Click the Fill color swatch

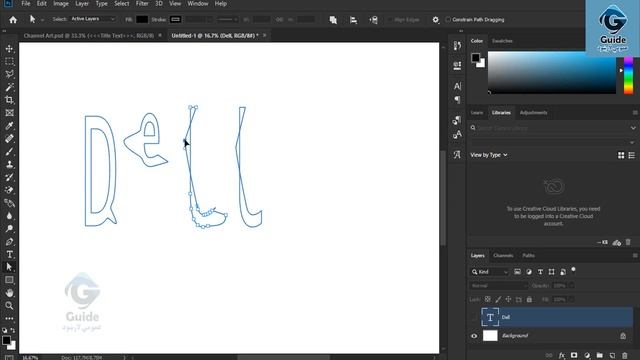pos(142,20)
